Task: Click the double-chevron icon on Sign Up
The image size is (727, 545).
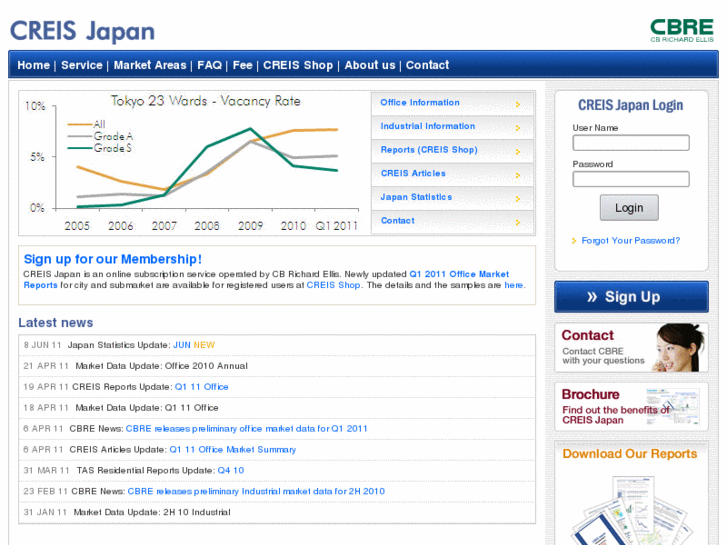Action: [592, 297]
